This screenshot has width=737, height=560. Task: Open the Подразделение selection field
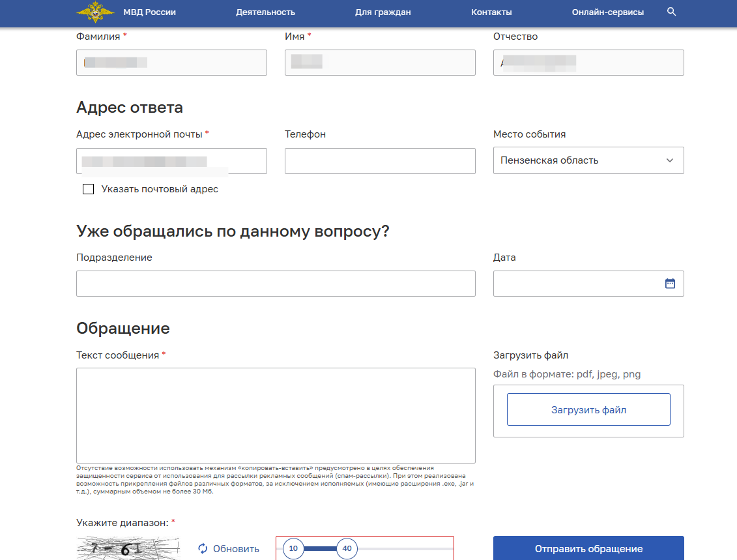coord(276,283)
